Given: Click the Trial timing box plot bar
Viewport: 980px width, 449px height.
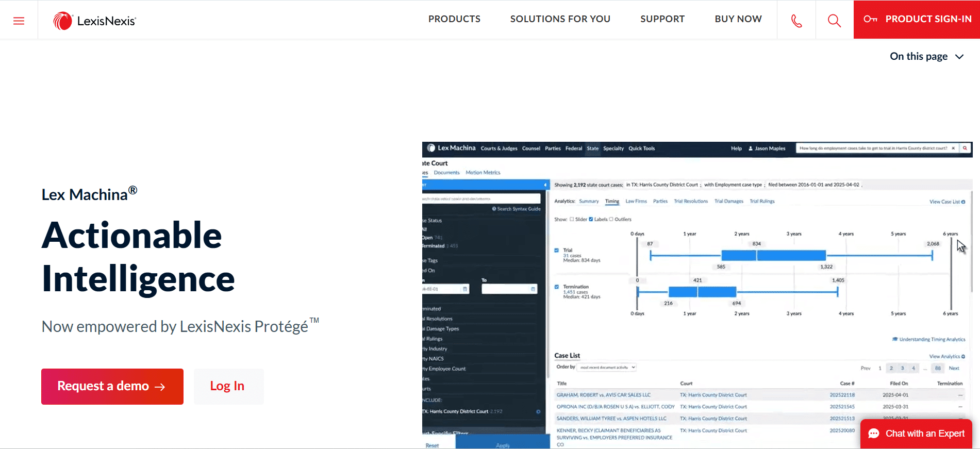Looking at the screenshot, I should [773, 255].
